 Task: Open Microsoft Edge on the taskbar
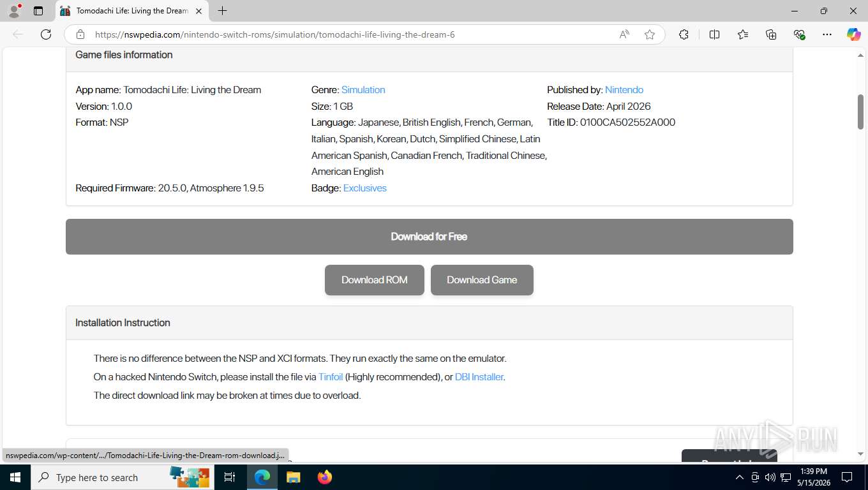pos(262,477)
